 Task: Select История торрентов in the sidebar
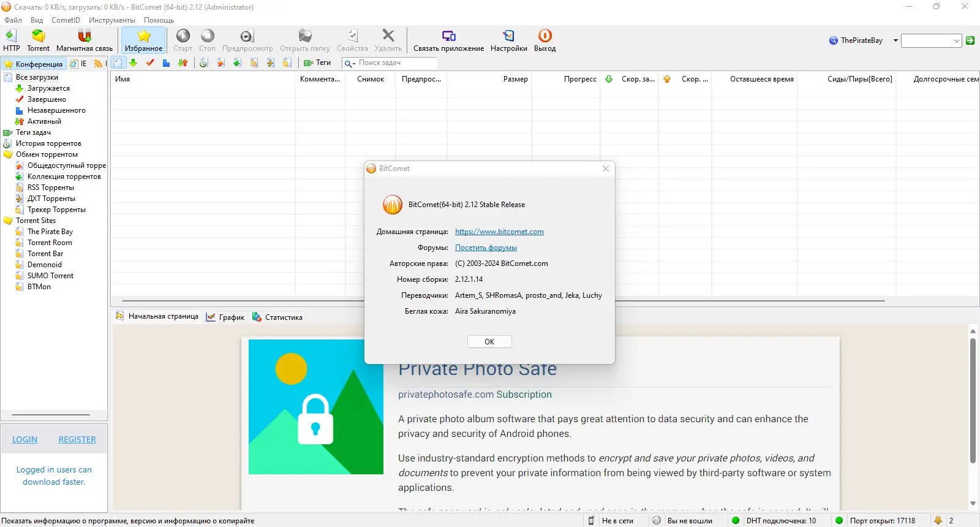tap(48, 143)
